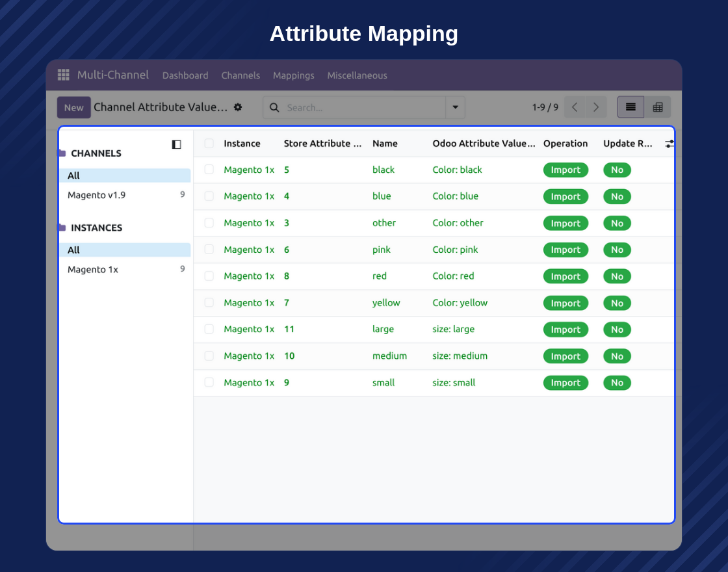Click Import badge in black row
The height and width of the screenshot is (572, 728).
point(565,170)
